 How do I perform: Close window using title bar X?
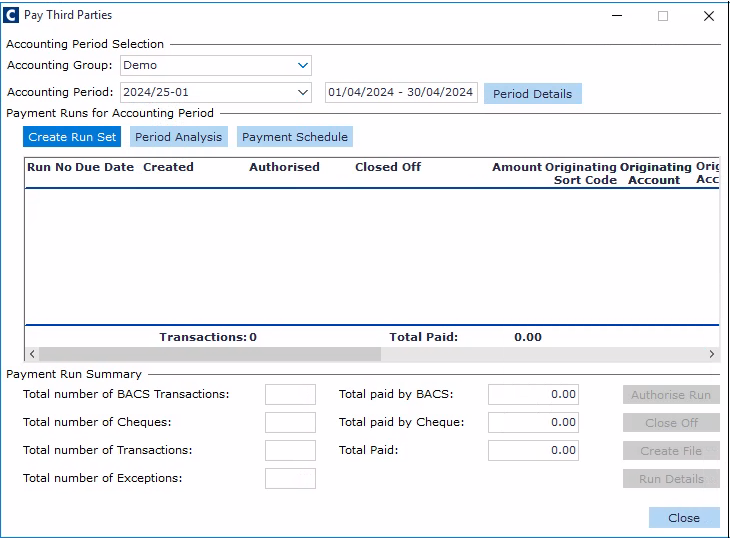click(x=709, y=16)
